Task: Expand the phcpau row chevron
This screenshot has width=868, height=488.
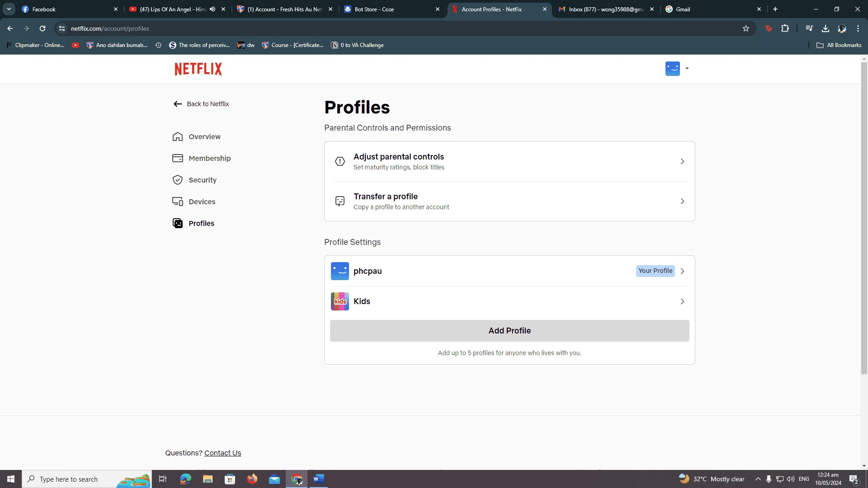Action: (x=682, y=271)
